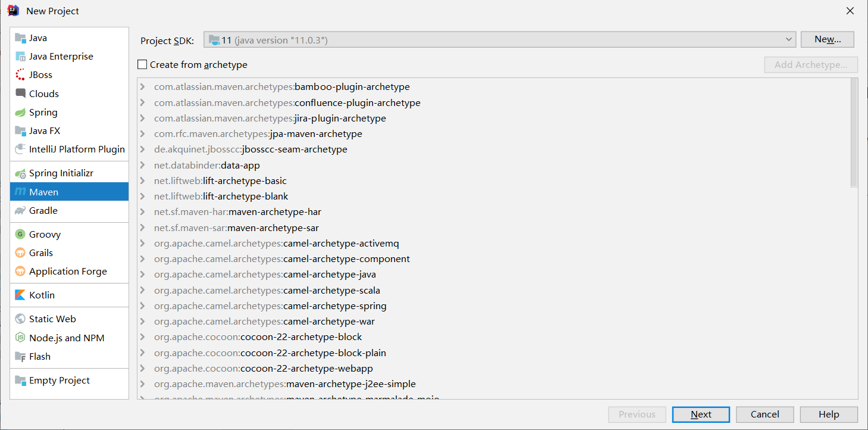Click the Kotlin K icon
The width and height of the screenshot is (868, 430).
point(20,295)
